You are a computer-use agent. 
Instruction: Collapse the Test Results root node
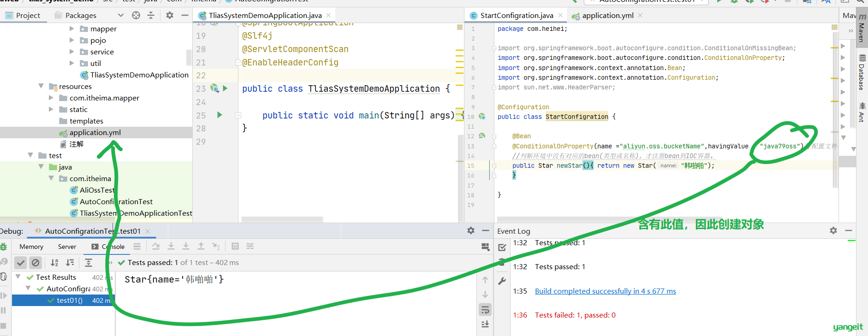click(x=18, y=277)
